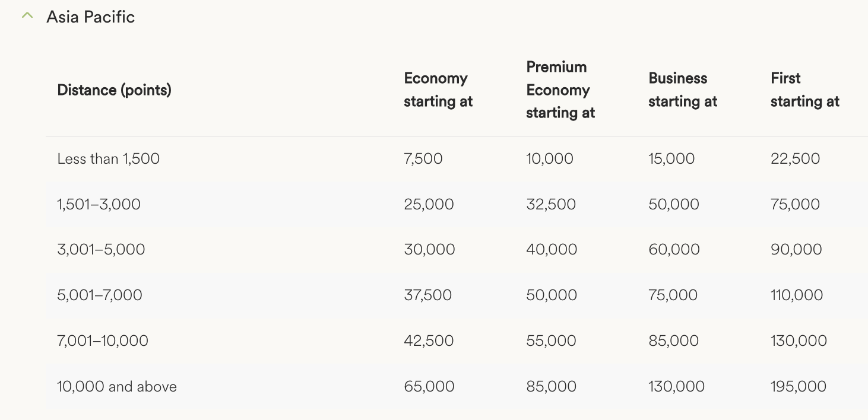
Task: Click the Economy starting at header
Action: (438, 90)
